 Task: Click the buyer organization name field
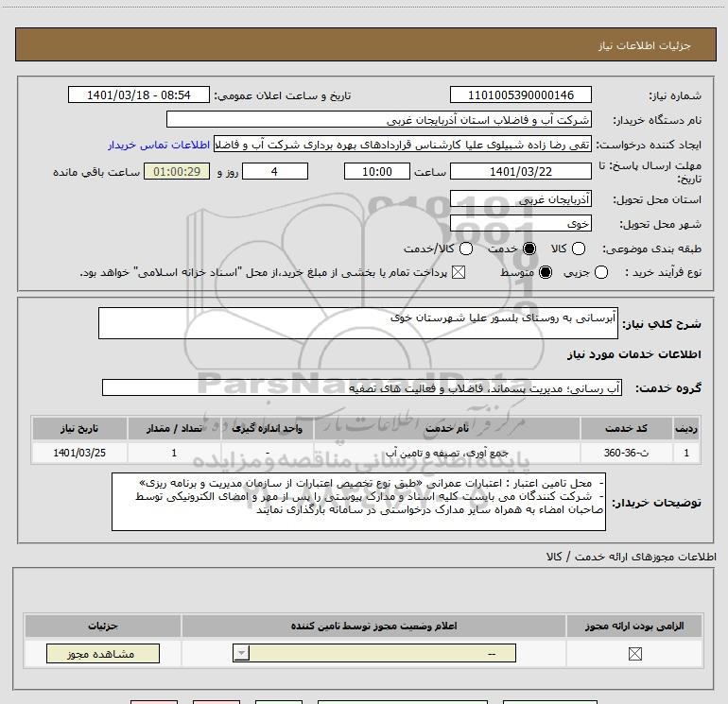click(x=379, y=119)
